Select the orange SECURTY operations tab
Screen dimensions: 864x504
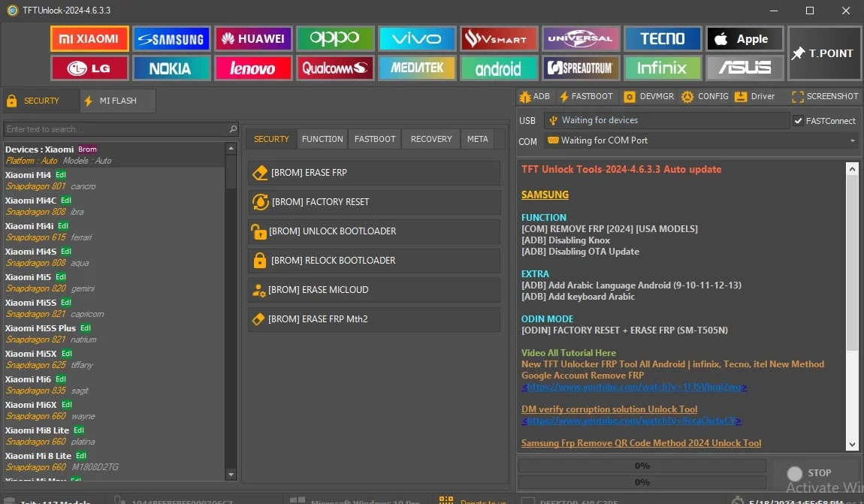point(271,139)
